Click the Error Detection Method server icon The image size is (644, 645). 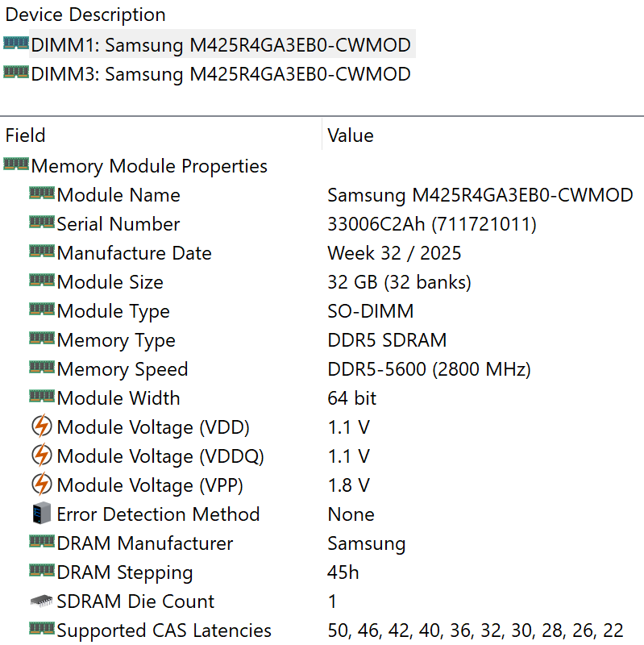42,514
